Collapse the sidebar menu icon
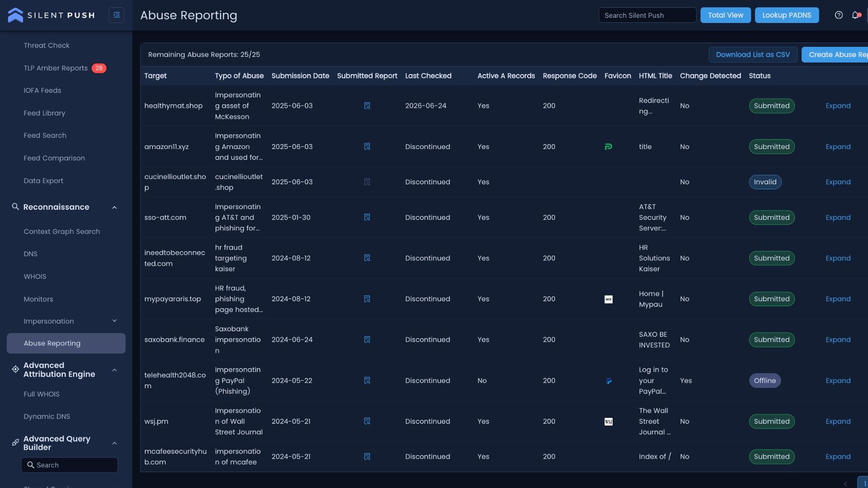This screenshot has width=868, height=488. coord(116,15)
